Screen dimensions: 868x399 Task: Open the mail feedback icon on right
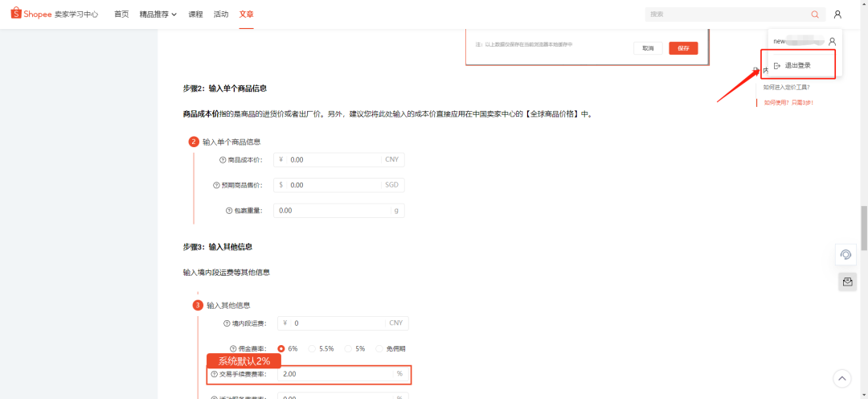(x=846, y=282)
